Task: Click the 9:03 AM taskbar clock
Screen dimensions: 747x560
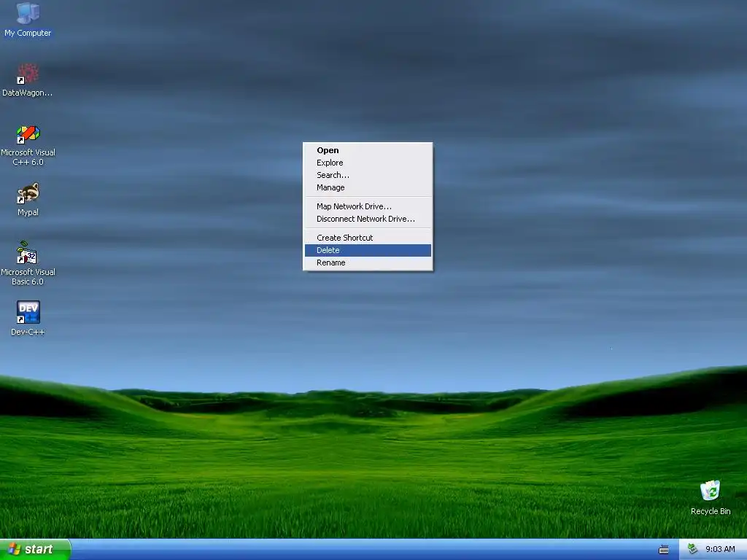Action: [x=720, y=550]
